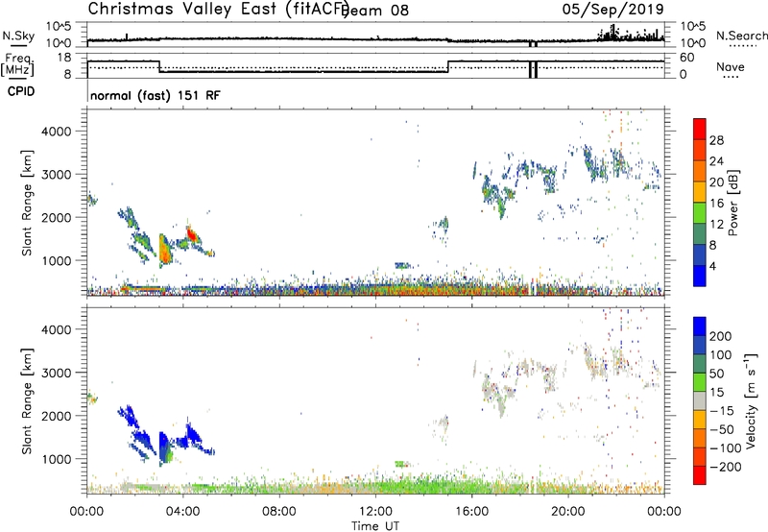Click the 4000 tick on power panel axis
768x532 pixels.
(x=56, y=132)
